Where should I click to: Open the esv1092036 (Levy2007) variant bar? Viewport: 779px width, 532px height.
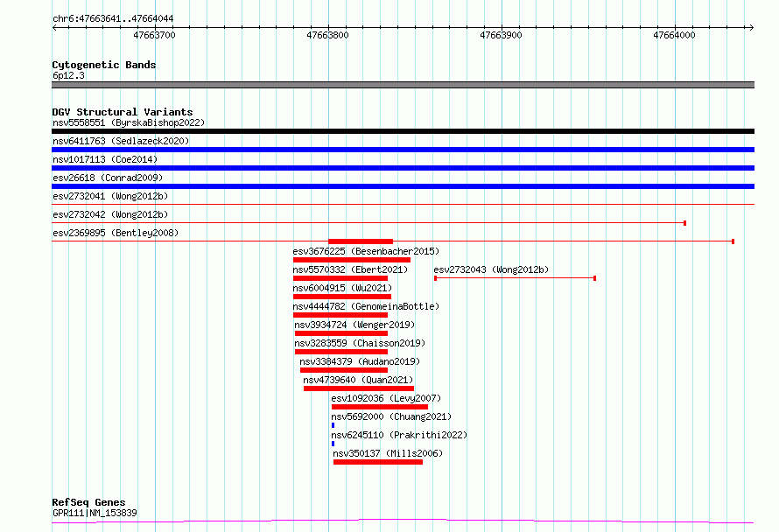pyautogui.click(x=380, y=407)
